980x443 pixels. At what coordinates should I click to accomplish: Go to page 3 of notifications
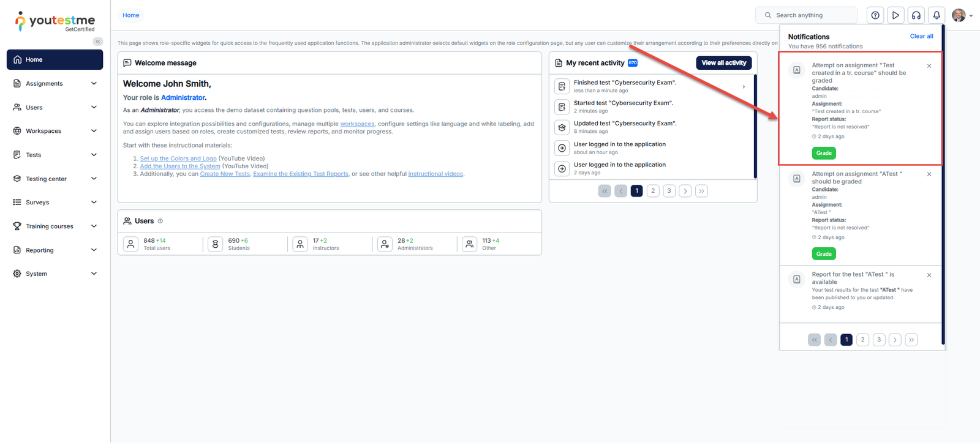(879, 340)
